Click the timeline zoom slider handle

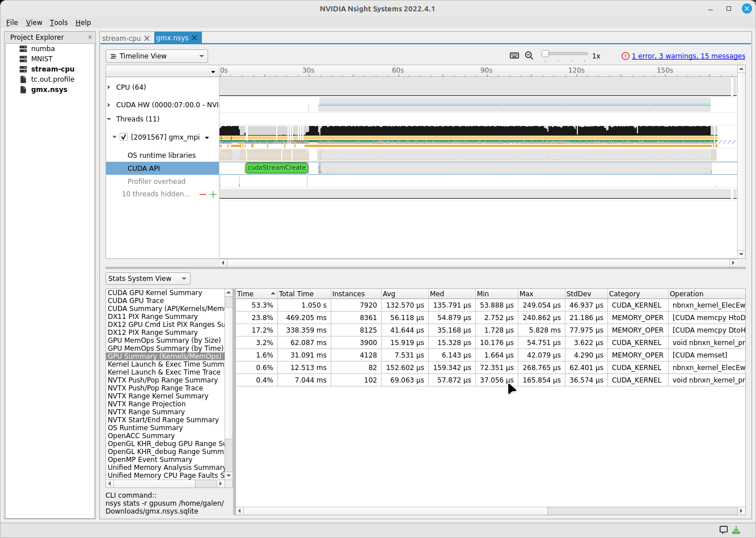545,54
